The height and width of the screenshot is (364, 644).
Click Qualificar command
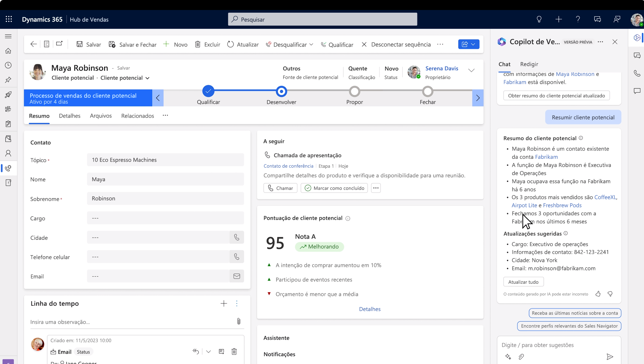pyautogui.click(x=337, y=44)
